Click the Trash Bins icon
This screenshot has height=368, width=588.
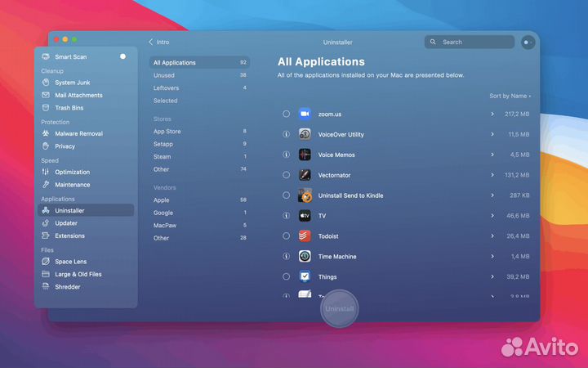(46, 108)
